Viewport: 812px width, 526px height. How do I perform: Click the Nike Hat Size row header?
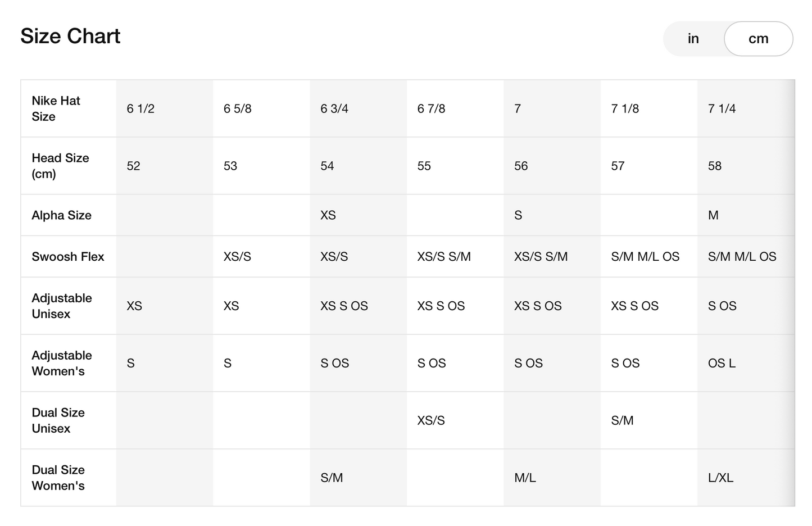(56, 108)
